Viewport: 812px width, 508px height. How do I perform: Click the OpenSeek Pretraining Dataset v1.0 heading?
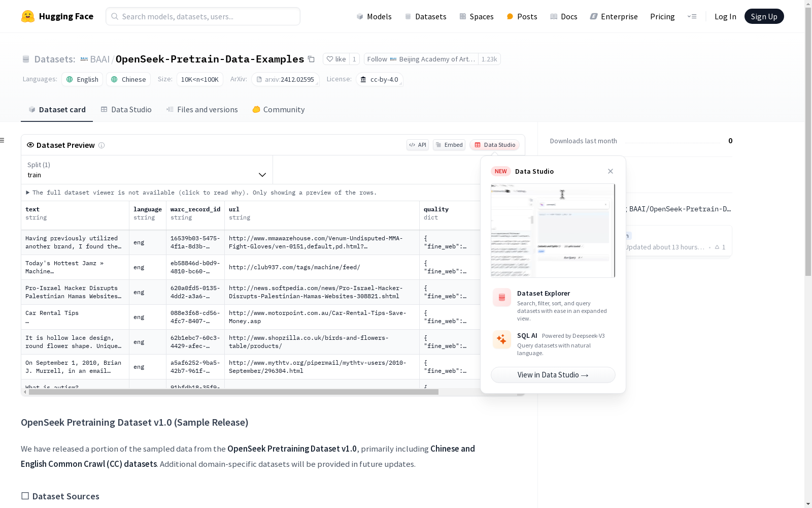click(x=134, y=423)
